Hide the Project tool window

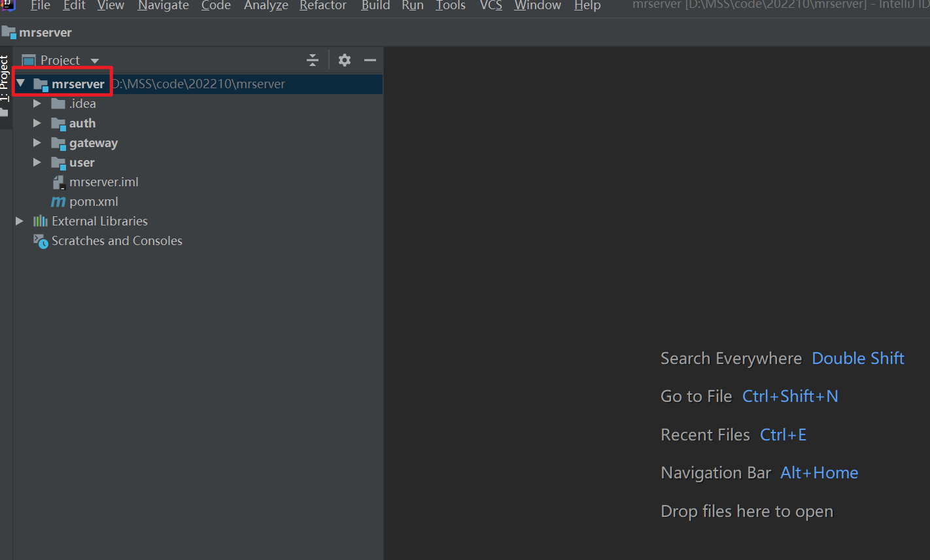[x=370, y=60]
